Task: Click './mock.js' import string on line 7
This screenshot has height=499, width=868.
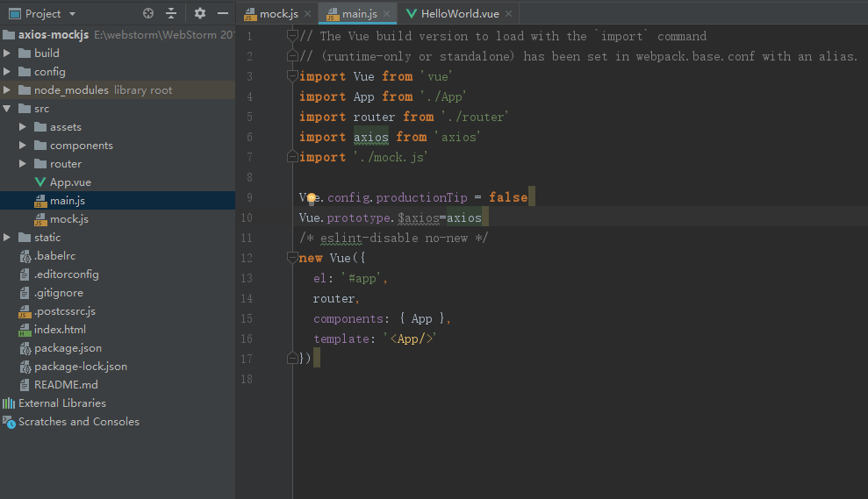Action: pyautogui.click(x=391, y=157)
